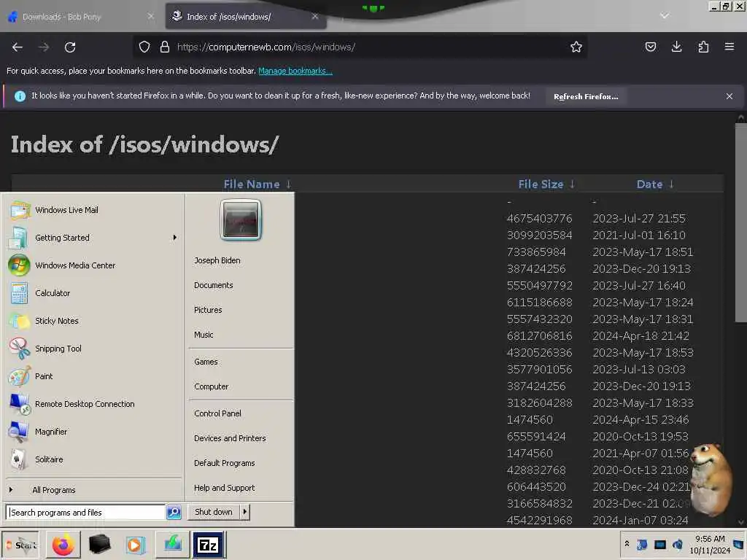Screen dimensions: 747x560
Task: Click the Search programs and files box
Action: click(x=86, y=513)
